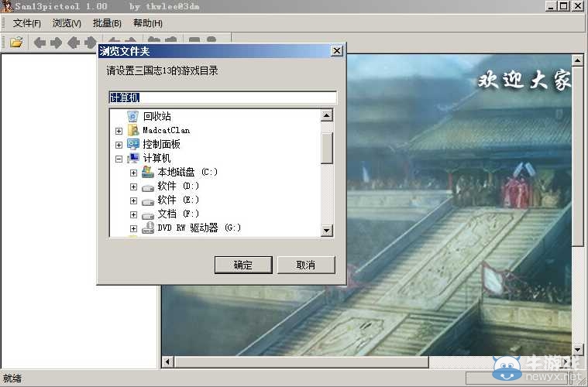Click the second gray left arrow in toolbar
The image size is (588, 387).
click(x=74, y=43)
